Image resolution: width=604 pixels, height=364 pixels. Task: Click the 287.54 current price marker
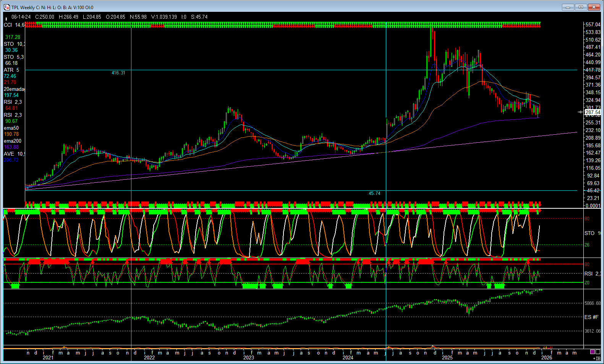point(593,112)
